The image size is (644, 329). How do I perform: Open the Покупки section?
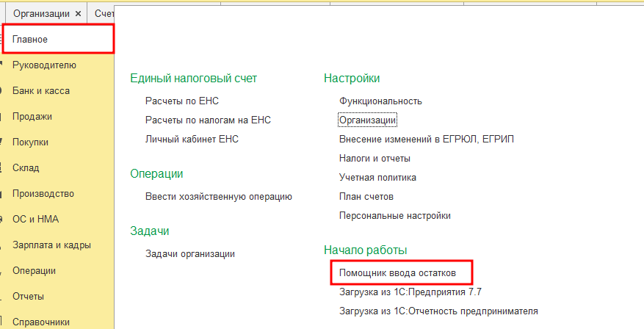point(30,142)
